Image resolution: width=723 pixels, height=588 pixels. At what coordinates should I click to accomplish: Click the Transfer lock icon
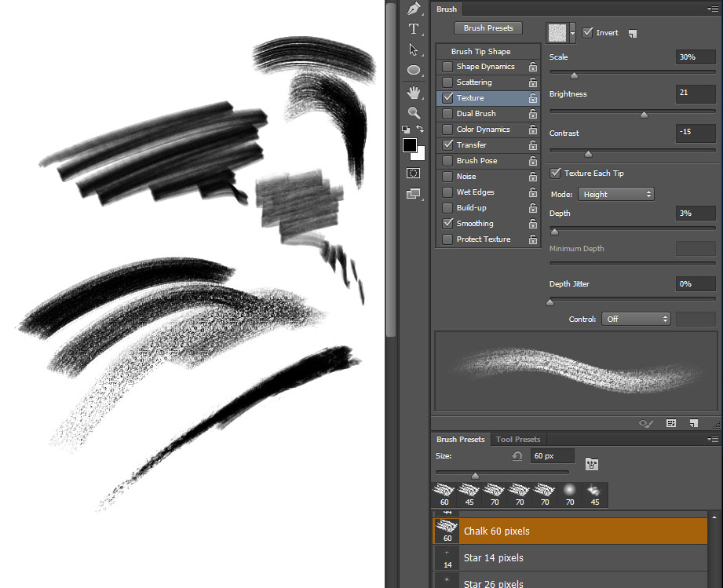click(x=533, y=144)
